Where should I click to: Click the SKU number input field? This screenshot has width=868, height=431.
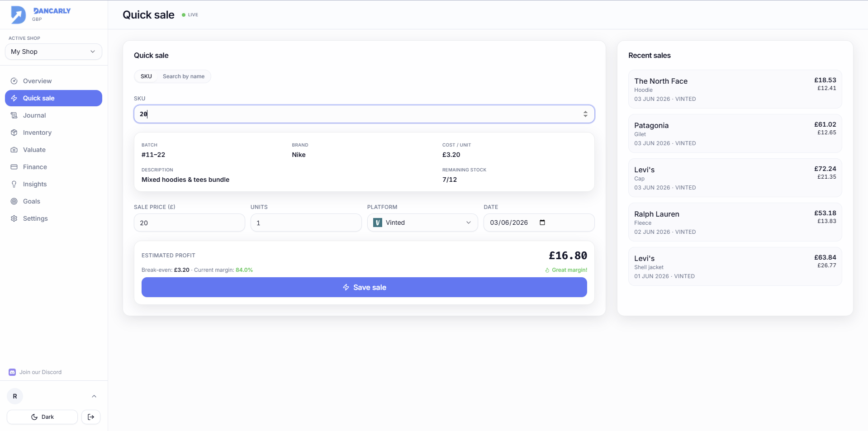point(364,114)
